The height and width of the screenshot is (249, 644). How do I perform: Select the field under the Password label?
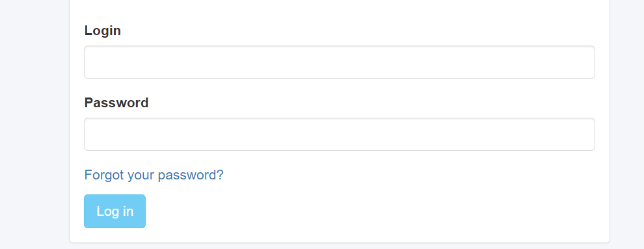point(340,134)
